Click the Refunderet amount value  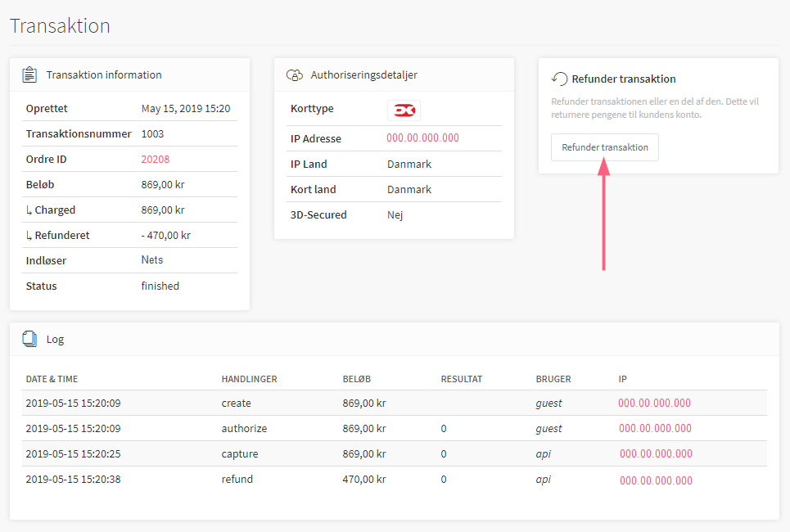tap(165, 235)
